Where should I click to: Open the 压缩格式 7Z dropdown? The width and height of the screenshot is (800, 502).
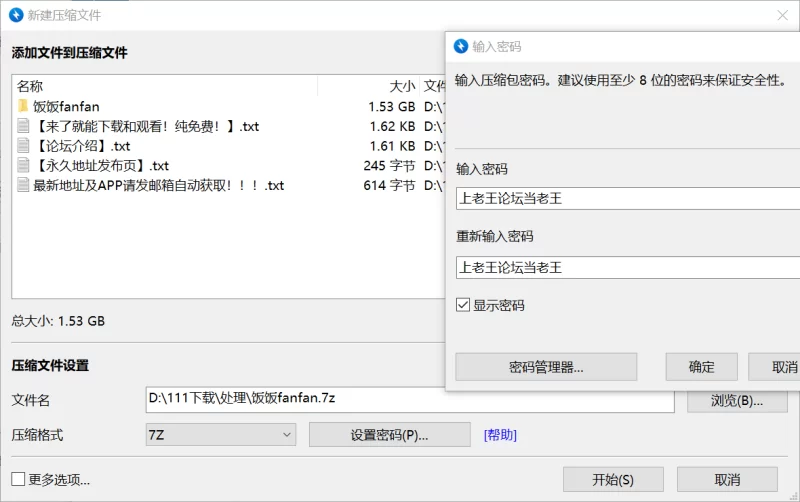click(x=220, y=435)
